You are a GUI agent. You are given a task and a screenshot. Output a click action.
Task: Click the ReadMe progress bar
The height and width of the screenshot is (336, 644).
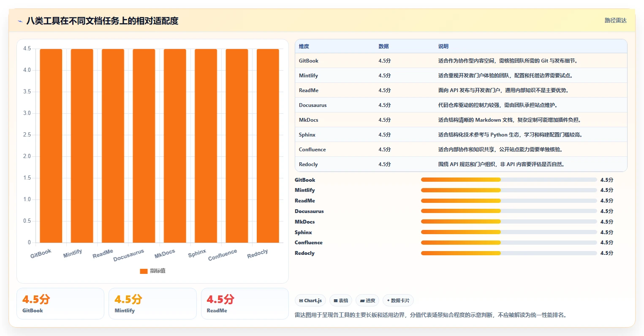click(x=509, y=201)
